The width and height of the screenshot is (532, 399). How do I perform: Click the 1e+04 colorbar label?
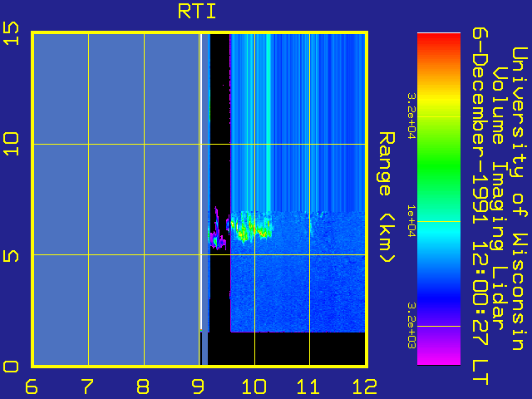pyautogui.click(x=411, y=221)
